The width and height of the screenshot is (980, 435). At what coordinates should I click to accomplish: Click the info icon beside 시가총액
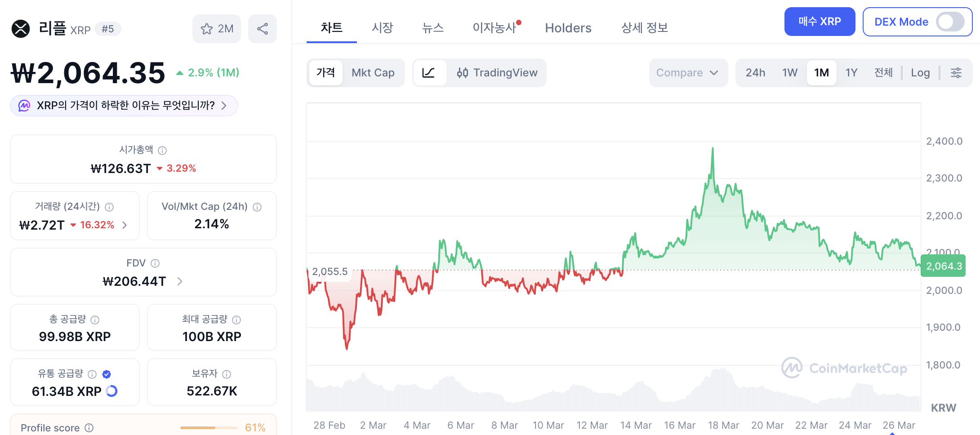[163, 150]
